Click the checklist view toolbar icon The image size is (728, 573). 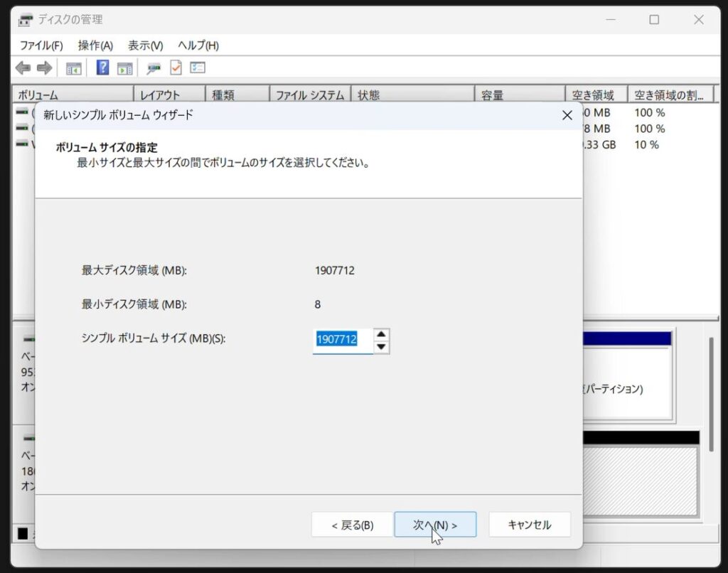198,68
